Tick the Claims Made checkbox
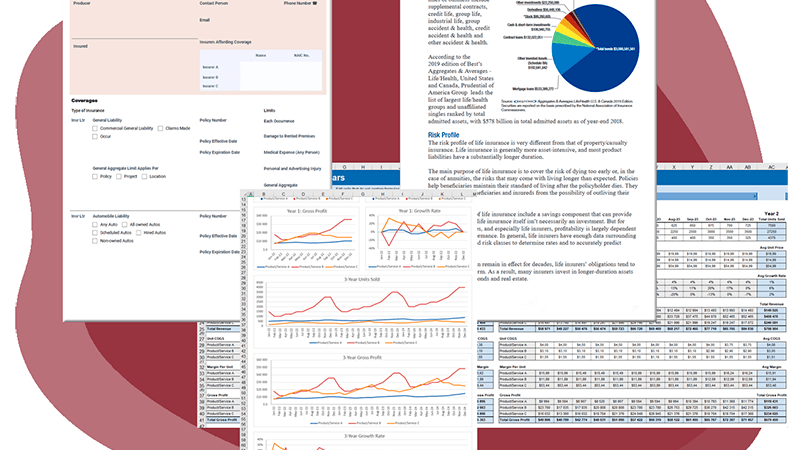Image resolution: width=800 pixels, height=450 pixels. click(x=160, y=129)
